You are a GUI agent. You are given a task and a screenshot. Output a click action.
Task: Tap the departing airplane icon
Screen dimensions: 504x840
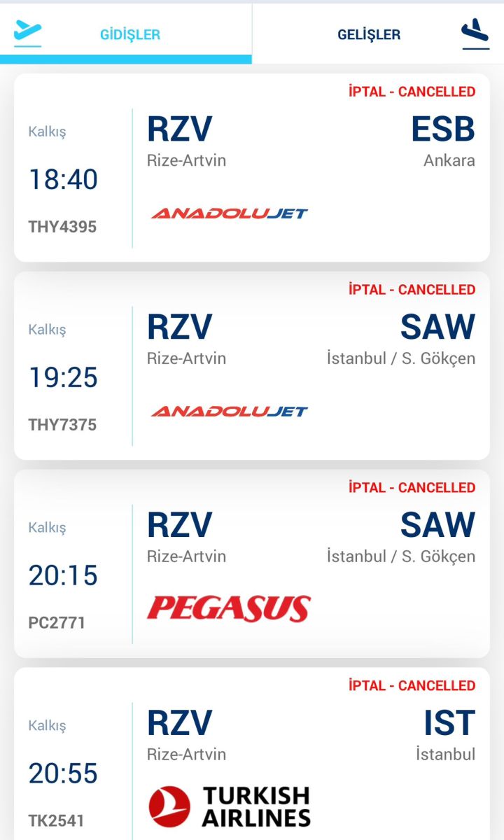(x=28, y=33)
